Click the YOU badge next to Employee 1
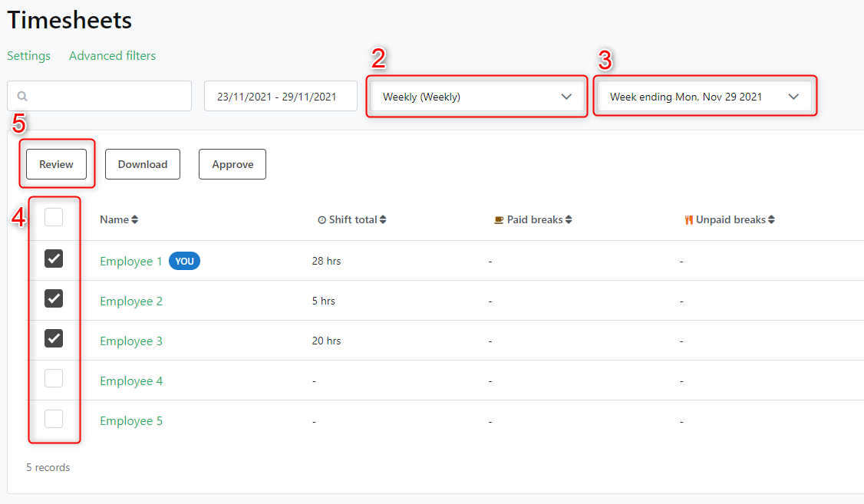Viewport: 864px width, 504px height. click(184, 261)
